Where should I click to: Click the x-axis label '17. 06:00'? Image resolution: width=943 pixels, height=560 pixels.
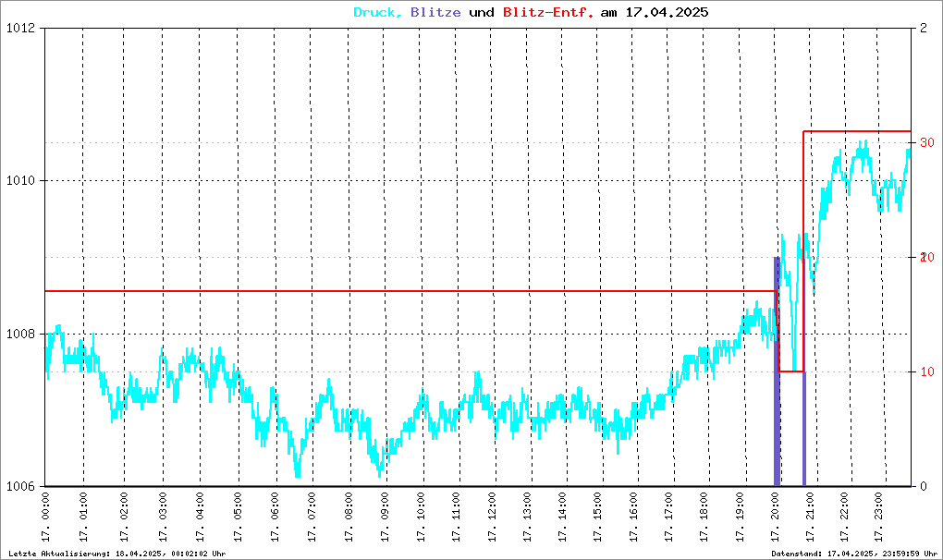tap(276, 517)
